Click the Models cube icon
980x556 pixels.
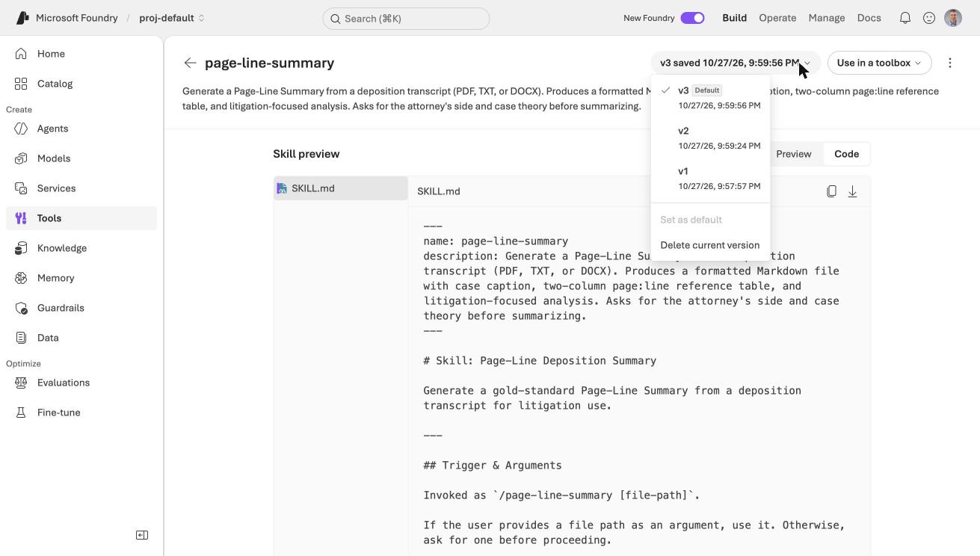[21, 158]
